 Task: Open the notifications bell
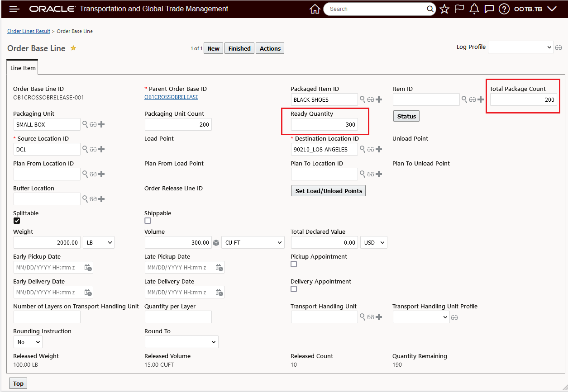pyautogui.click(x=474, y=9)
